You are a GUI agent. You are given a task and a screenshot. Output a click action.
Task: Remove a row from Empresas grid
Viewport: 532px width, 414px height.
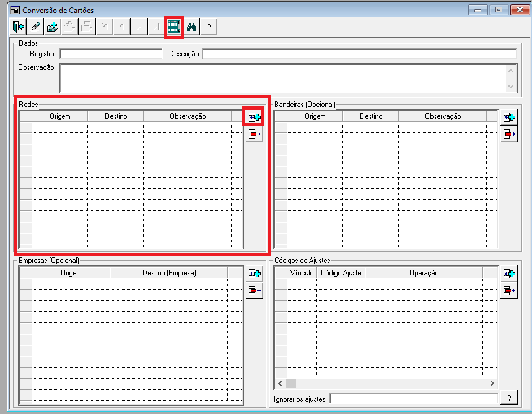tap(255, 291)
